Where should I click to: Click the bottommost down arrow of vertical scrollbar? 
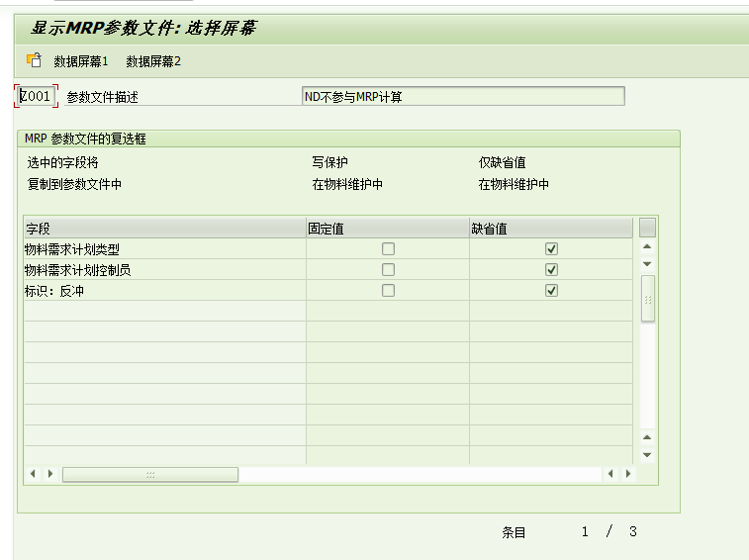click(647, 455)
